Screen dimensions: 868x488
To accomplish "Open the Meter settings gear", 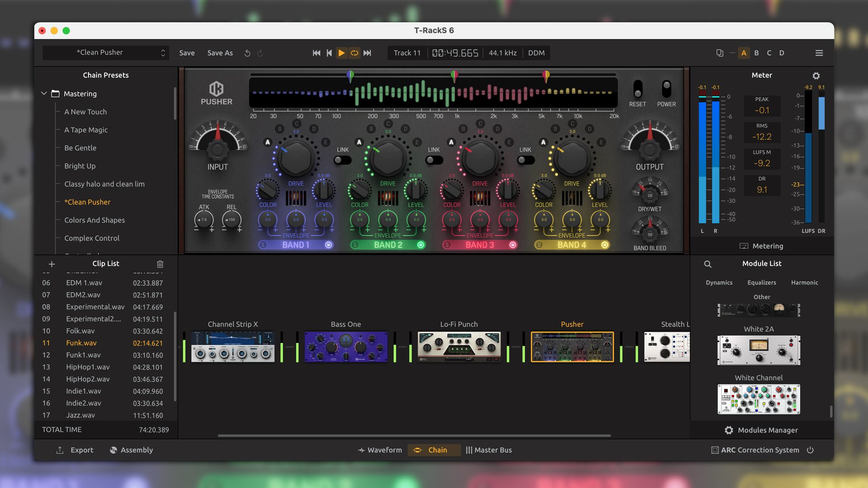I will [x=816, y=75].
